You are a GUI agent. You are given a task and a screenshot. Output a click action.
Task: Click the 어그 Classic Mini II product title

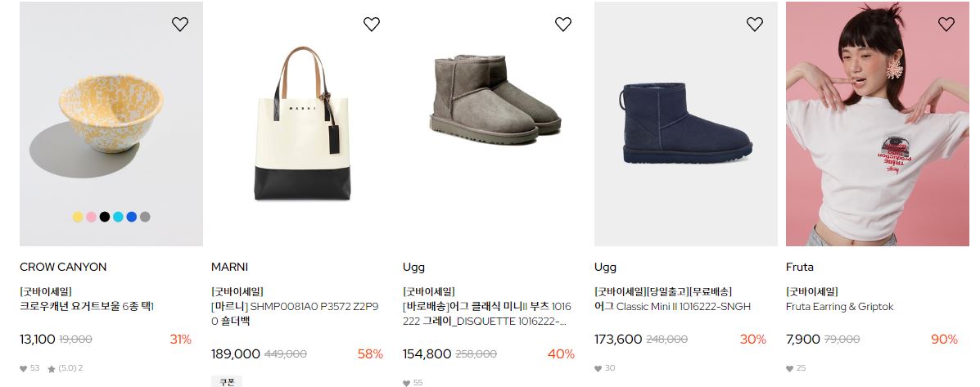672,307
